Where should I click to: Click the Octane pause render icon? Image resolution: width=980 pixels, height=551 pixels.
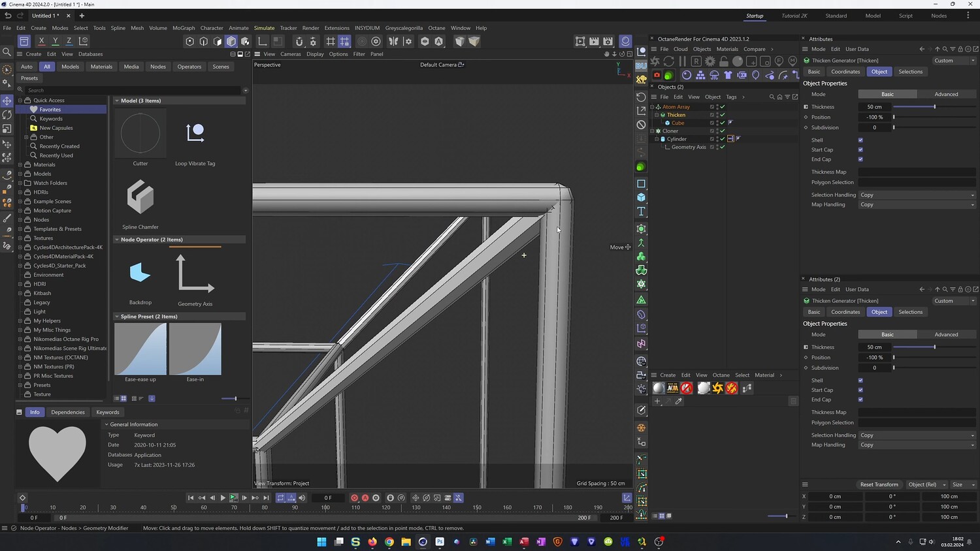click(x=683, y=61)
